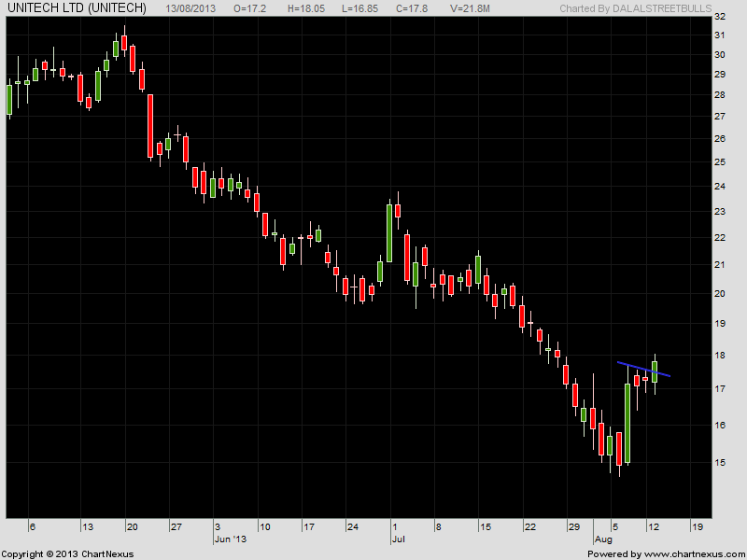Image resolution: width=747 pixels, height=560 pixels.
Task: Click price axis label 29
Action: coord(720,75)
